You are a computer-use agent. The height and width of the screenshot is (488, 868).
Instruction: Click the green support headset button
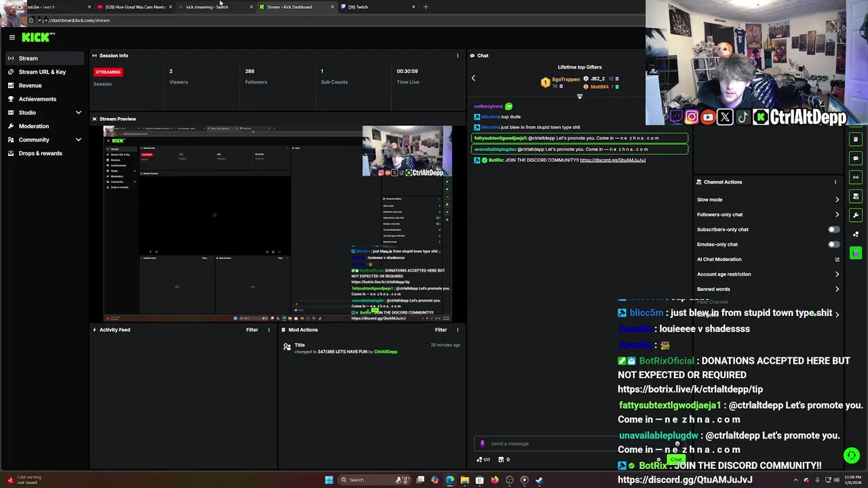pos(851,455)
